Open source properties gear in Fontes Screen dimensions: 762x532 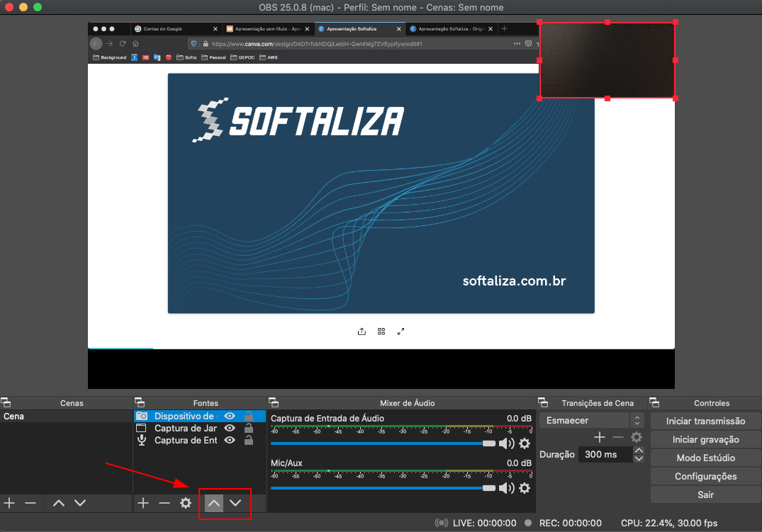click(x=186, y=503)
